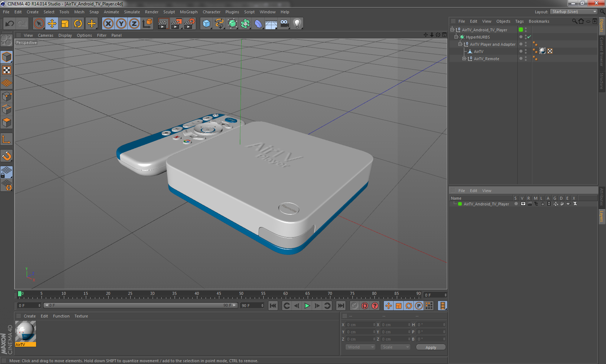This screenshot has height=364, width=606.
Task: Toggle Y axis lock
Action: click(121, 24)
